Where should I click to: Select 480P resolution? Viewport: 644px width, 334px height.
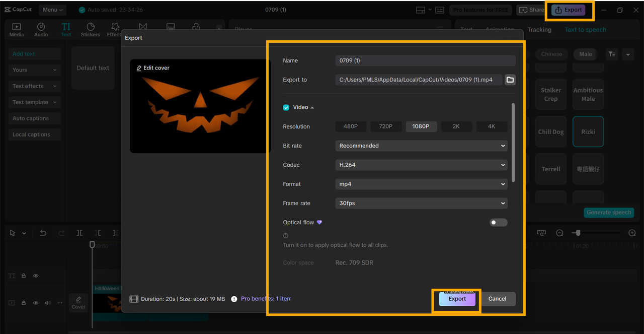pos(351,126)
